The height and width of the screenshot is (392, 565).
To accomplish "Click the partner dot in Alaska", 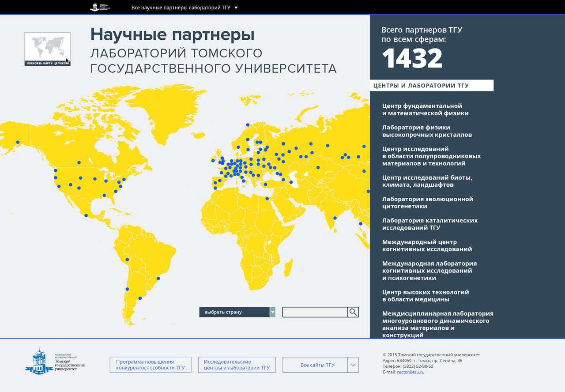I will click(18, 142).
